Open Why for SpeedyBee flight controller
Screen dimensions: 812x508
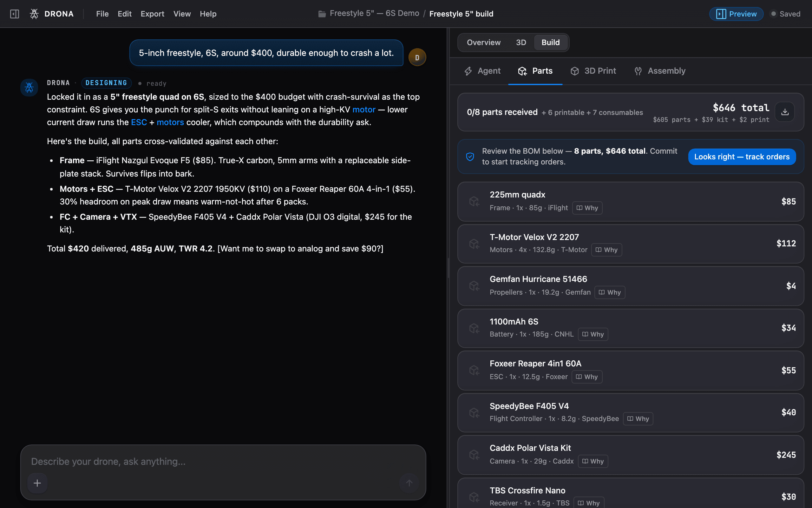638,419
